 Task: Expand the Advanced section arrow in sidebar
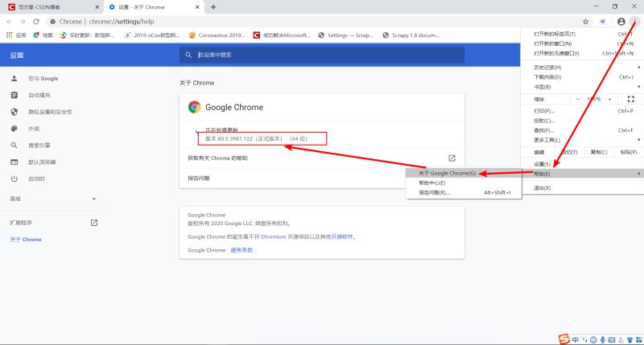[x=94, y=199]
